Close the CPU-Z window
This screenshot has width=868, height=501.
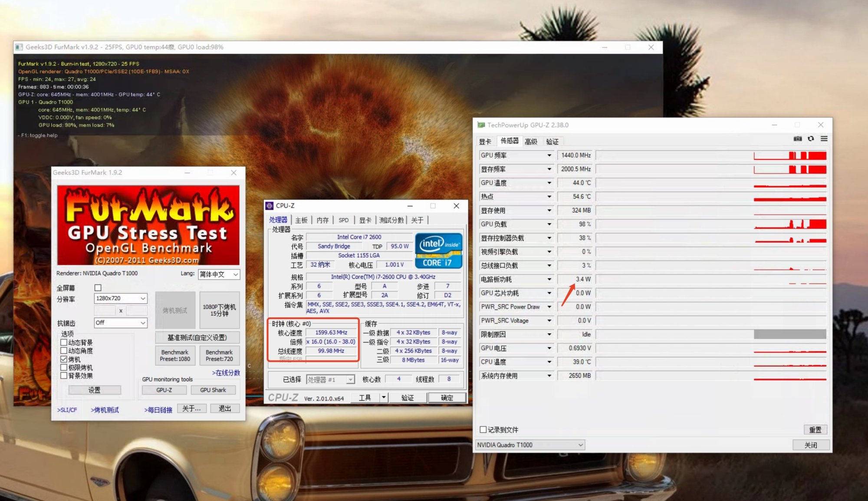pos(457,206)
